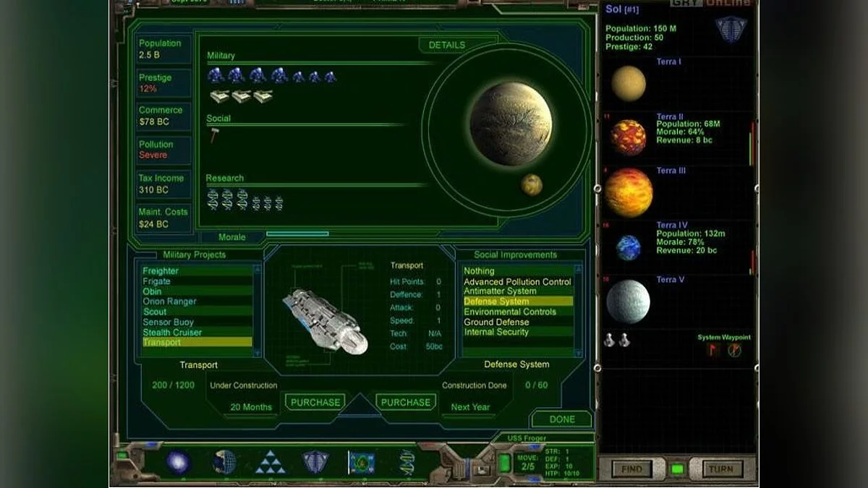This screenshot has height=488, width=868.
Task: Open the blue triangles pyramid icon
Action: click(270, 461)
